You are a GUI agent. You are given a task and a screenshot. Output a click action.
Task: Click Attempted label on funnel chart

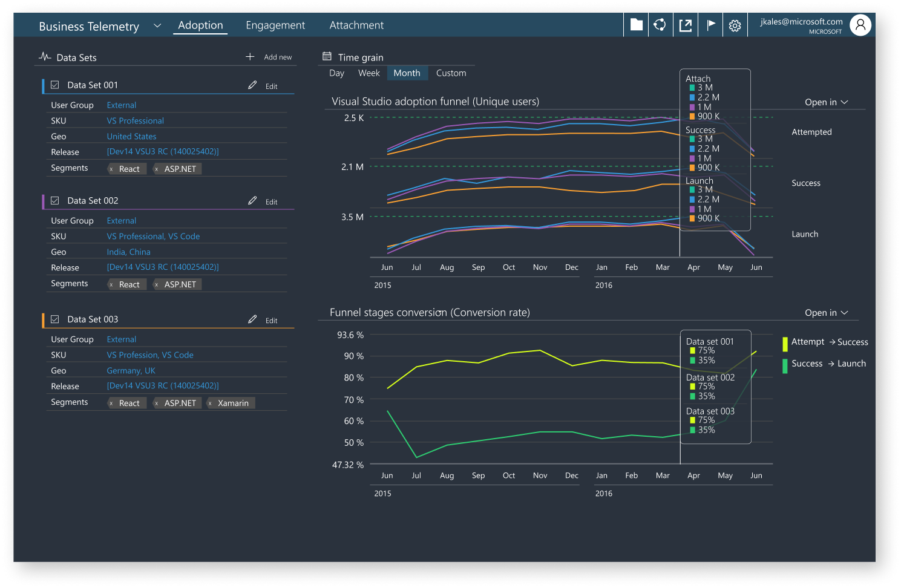tap(812, 132)
